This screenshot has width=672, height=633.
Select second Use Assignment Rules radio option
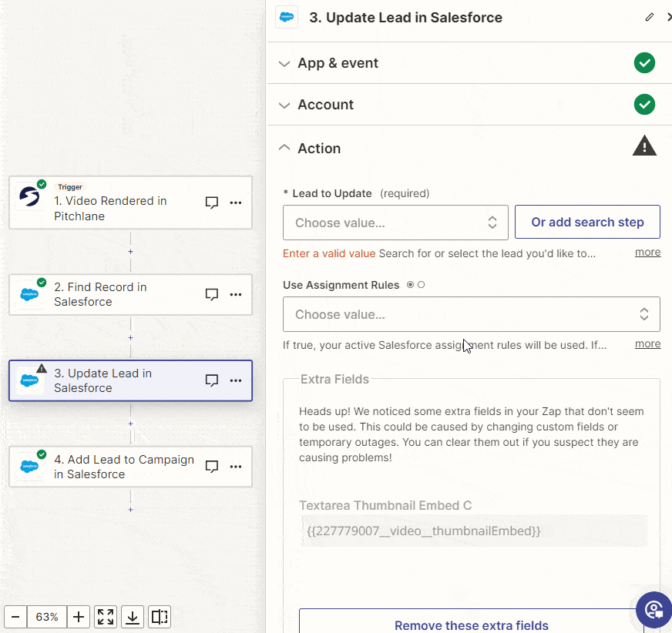click(422, 285)
